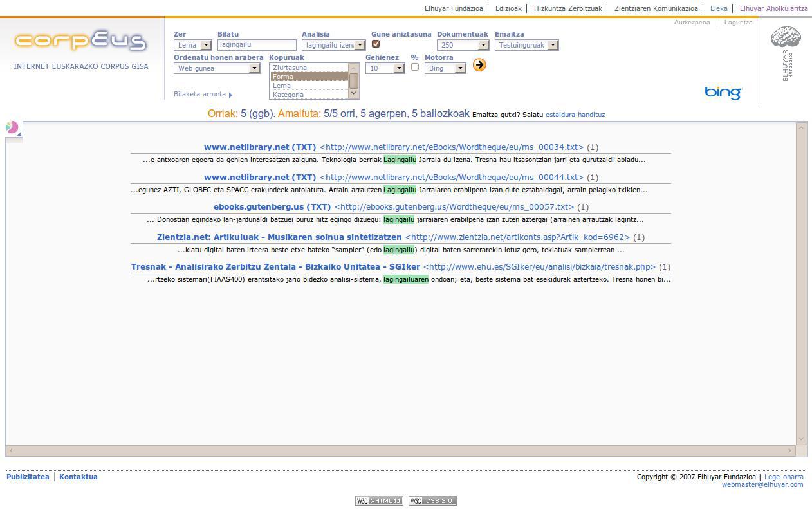Viewport: 812px width, 523px height.
Task: Click the Bilatu search text field
Action: point(257,45)
